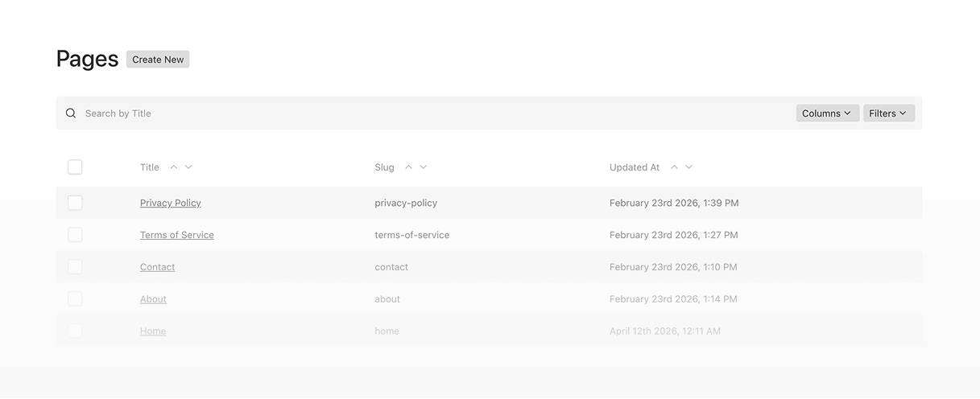Click the search magnifier icon
The height and width of the screenshot is (399, 980).
[71, 113]
